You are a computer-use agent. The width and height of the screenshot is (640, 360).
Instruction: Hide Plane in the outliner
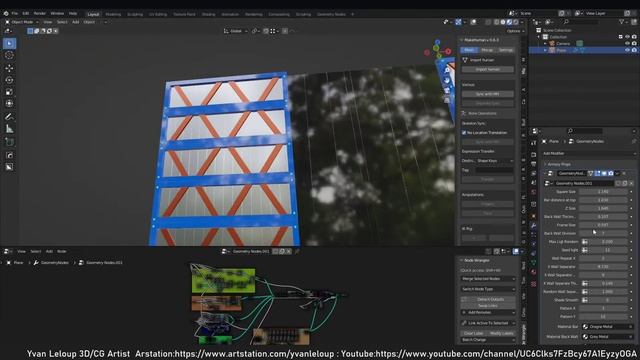pos(627,50)
